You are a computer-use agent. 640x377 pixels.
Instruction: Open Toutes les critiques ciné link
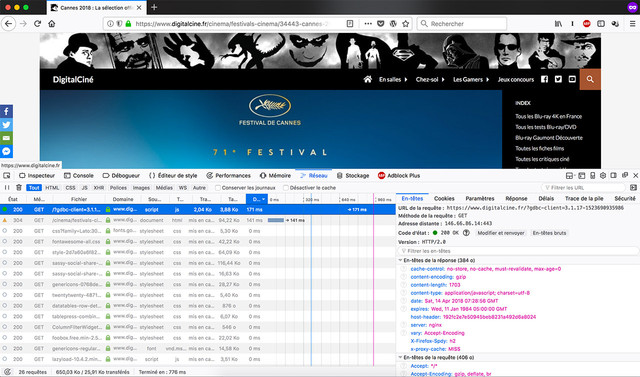pyautogui.click(x=542, y=159)
